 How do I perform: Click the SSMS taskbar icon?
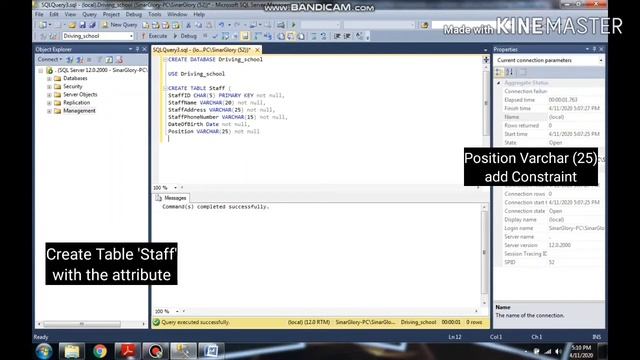(183, 351)
